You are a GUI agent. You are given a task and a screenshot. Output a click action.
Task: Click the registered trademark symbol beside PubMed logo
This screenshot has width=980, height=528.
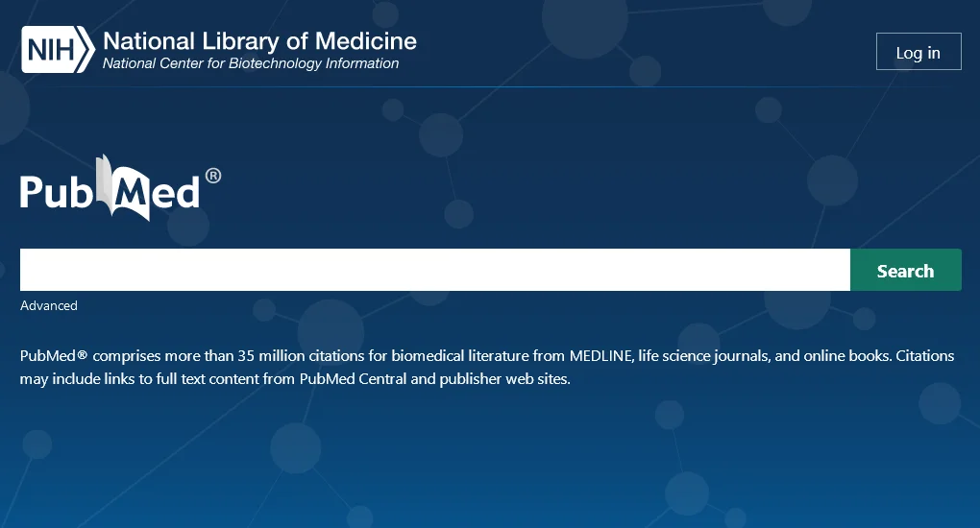click(213, 176)
